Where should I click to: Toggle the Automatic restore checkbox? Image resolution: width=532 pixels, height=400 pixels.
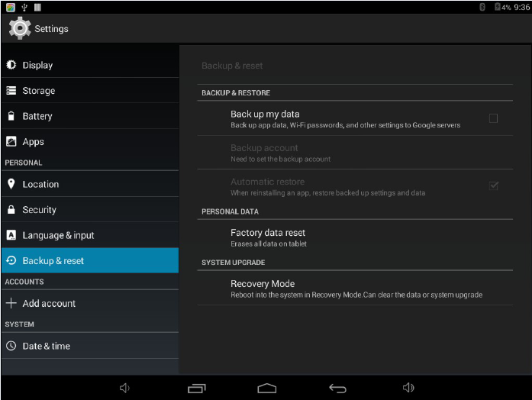493,185
